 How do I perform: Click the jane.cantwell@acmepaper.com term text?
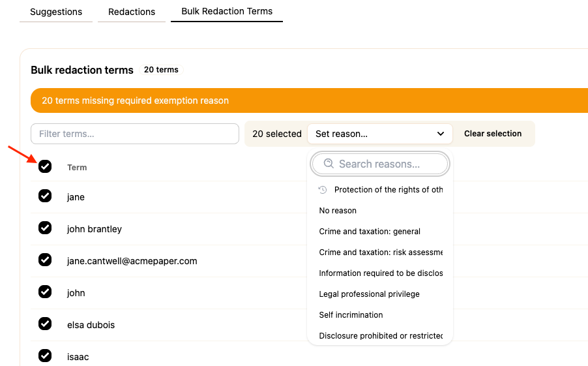point(132,261)
